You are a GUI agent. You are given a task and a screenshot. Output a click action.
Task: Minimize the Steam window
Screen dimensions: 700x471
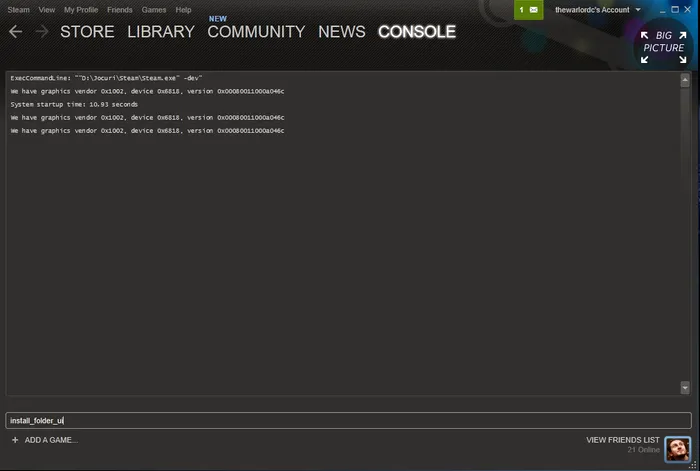[x=662, y=10]
